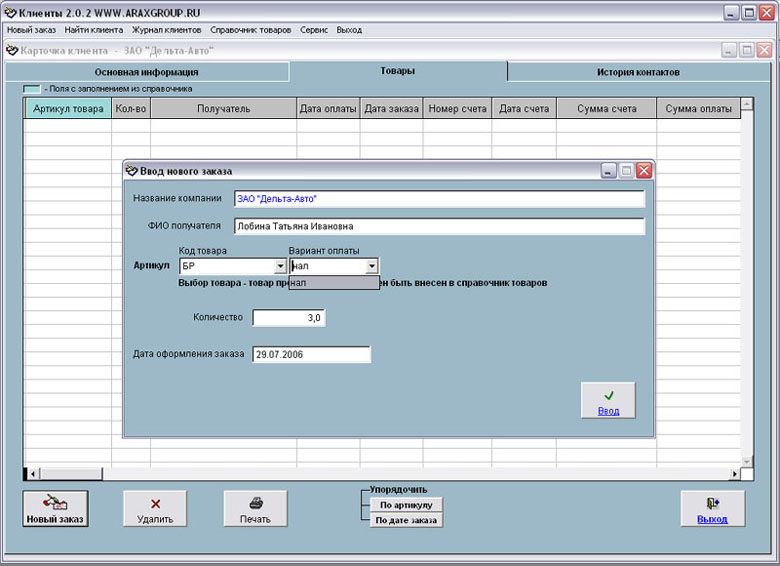Click the ФИО получателя text field
The image size is (780, 566).
(438, 226)
